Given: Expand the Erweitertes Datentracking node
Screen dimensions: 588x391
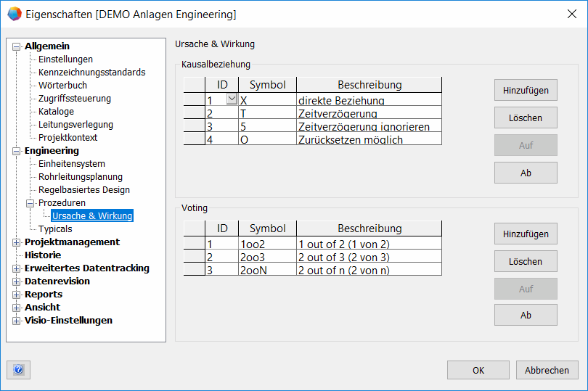Looking at the screenshot, I should (x=17, y=268).
